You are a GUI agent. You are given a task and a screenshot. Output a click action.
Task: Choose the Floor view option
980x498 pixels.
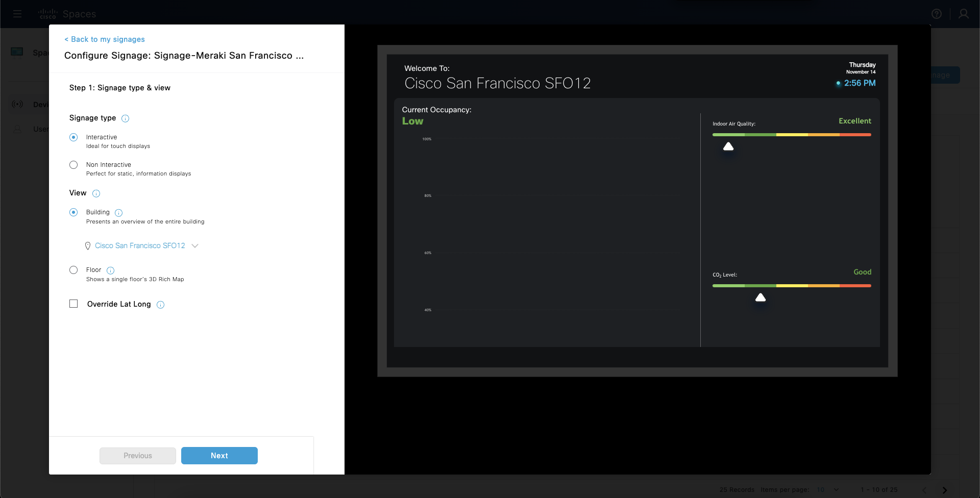[73, 270]
